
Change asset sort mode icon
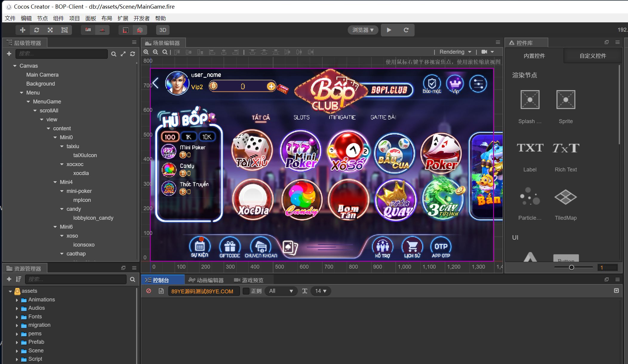click(19, 279)
